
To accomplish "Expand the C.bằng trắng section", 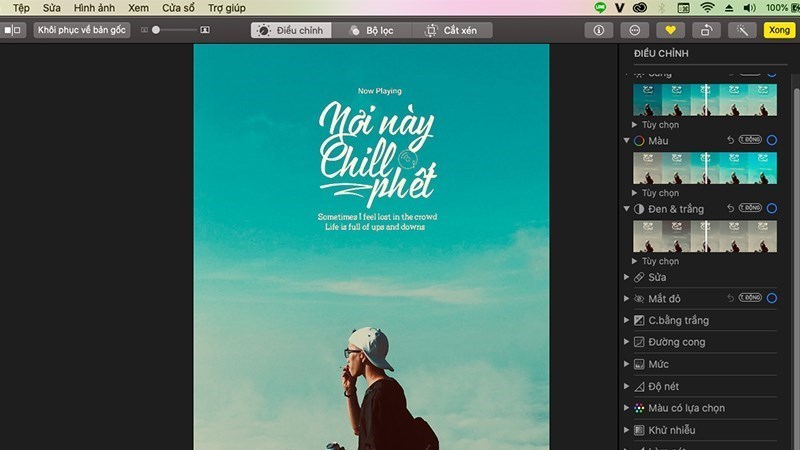I will [627, 320].
